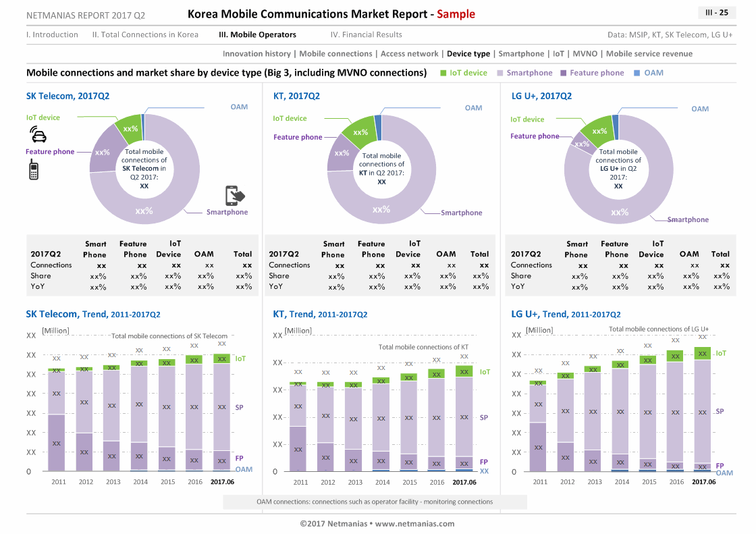Click the LG U+ donut center text
The image size is (756, 534).
coord(618,168)
